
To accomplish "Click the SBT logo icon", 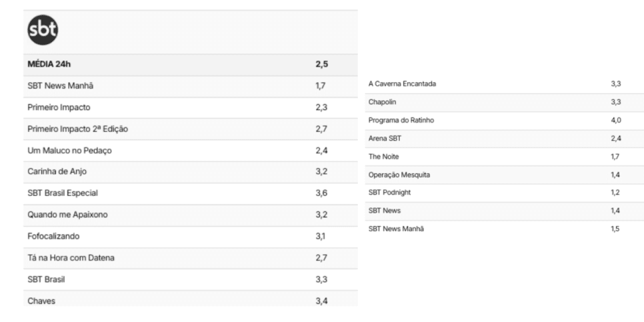I will click(x=43, y=30).
